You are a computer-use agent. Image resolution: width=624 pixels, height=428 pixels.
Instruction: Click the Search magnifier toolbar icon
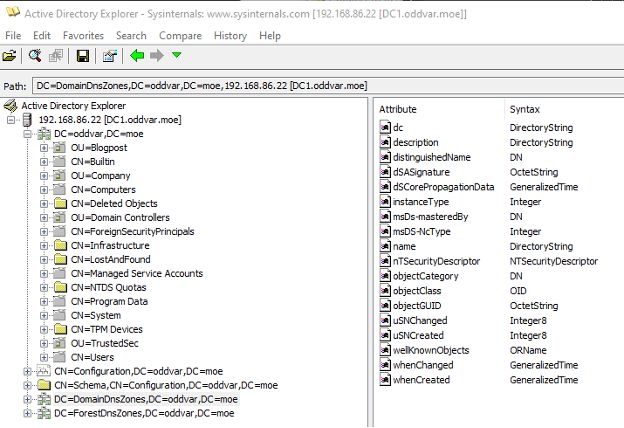[35, 56]
